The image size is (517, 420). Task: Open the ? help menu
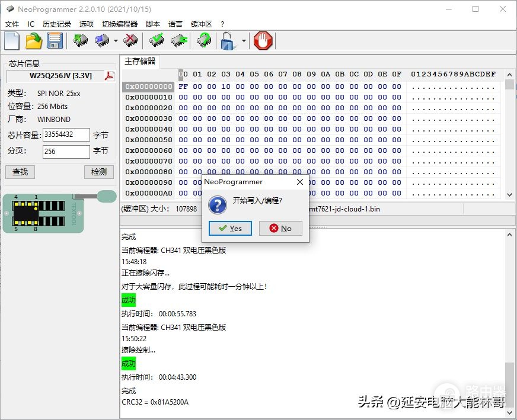[x=222, y=24]
